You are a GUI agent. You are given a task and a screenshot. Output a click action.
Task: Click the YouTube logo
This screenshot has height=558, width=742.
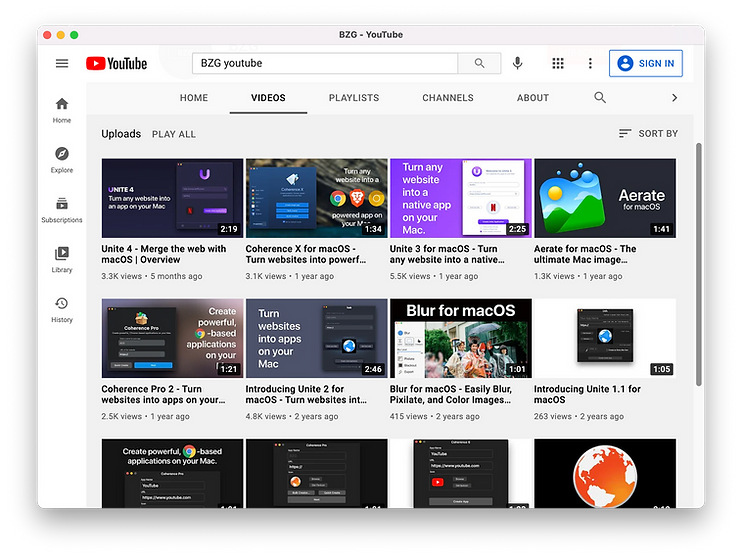click(x=116, y=63)
